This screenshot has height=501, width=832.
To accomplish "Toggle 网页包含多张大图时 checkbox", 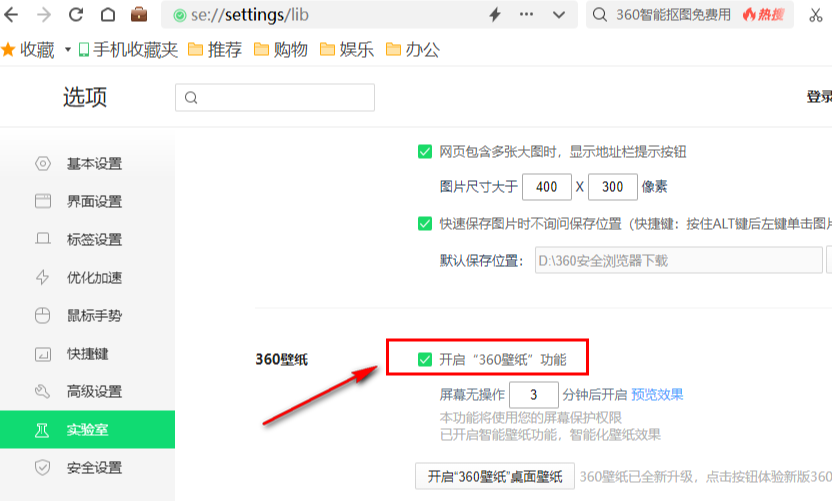I will 425,152.
